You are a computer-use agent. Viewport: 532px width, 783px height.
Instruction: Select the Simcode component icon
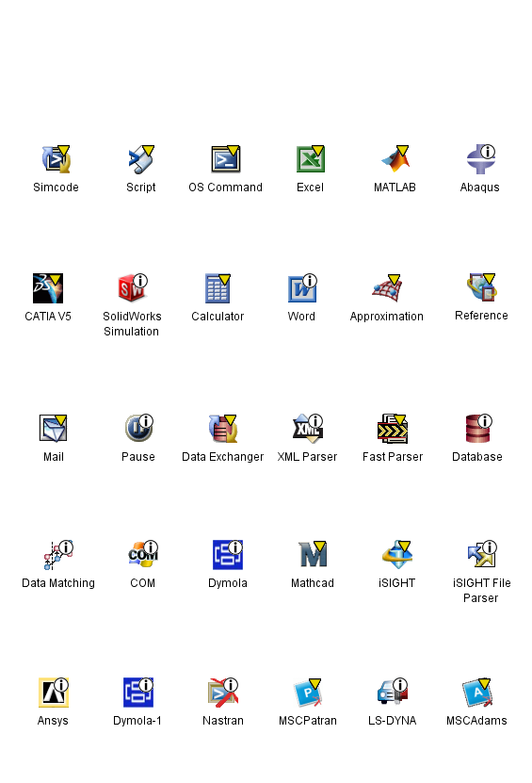(x=56, y=159)
